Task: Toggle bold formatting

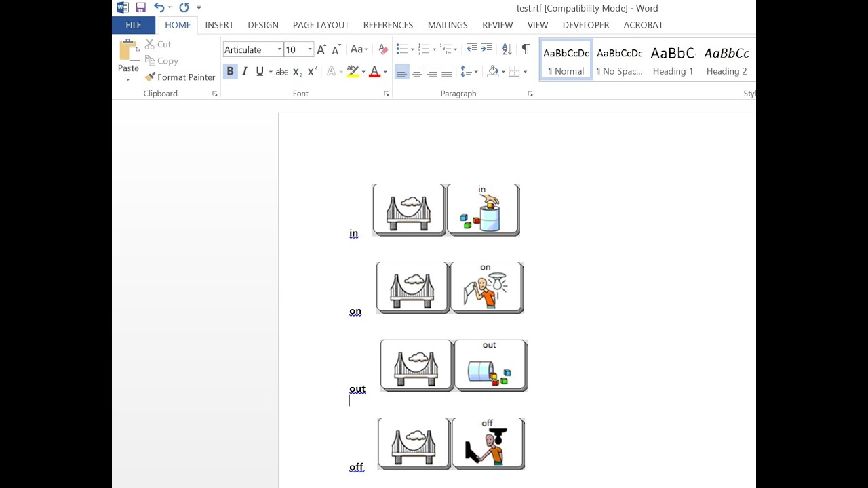Action: click(x=230, y=71)
